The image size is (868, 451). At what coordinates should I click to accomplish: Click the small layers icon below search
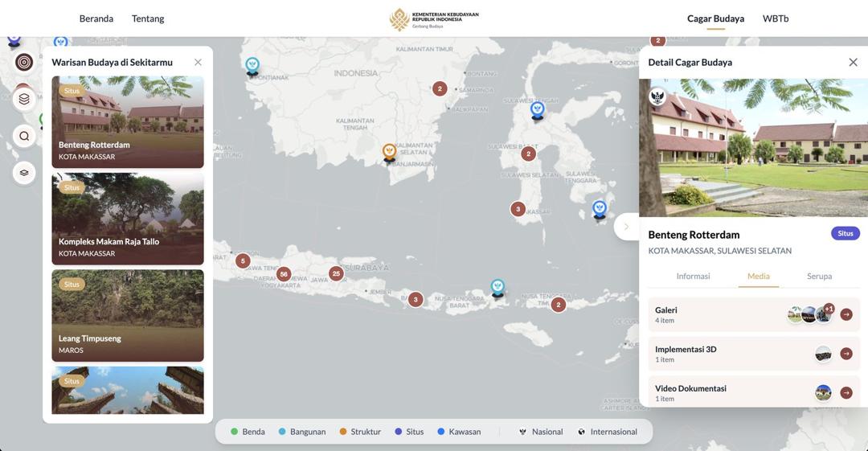click(x=24, y=173)
